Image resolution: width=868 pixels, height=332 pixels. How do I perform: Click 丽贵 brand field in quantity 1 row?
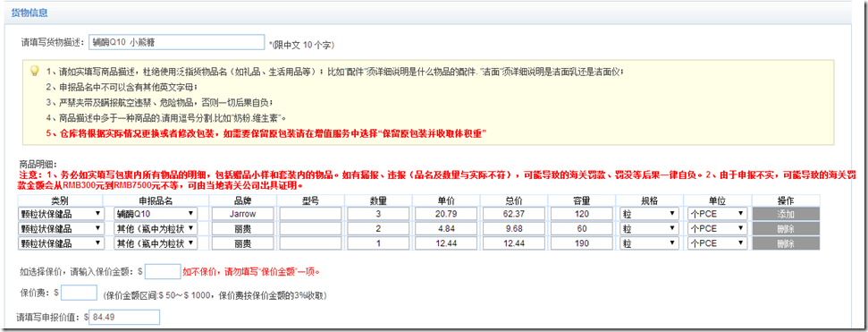coord(242,243)
